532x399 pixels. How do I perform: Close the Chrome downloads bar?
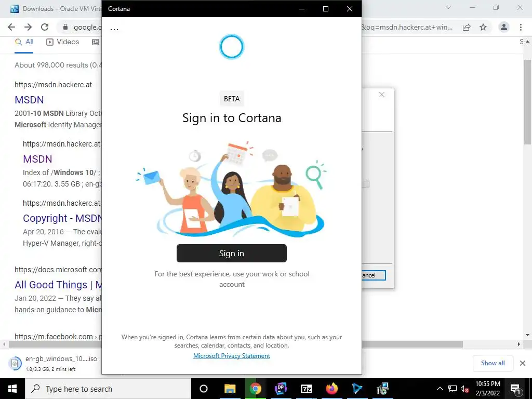523,363
